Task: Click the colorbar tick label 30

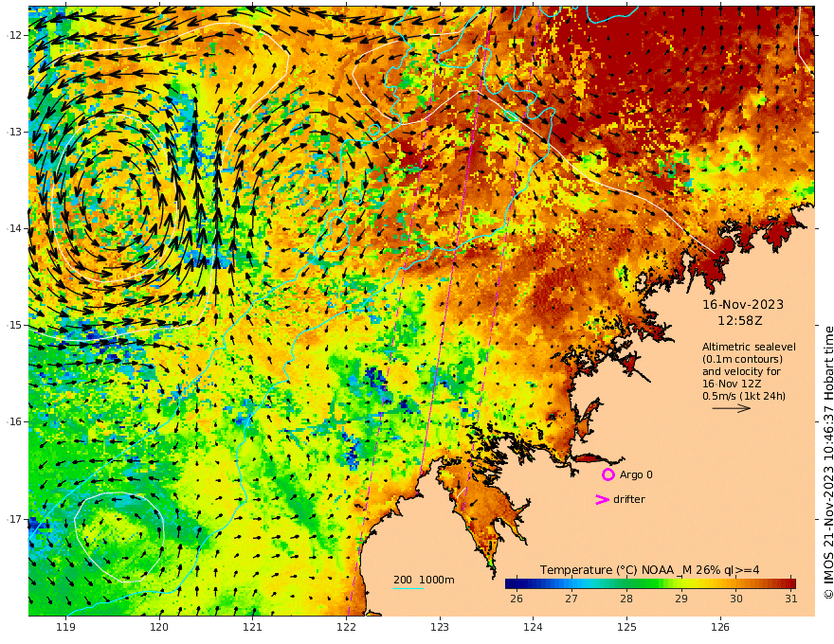Action: pyautogui.click(x=736, y=599)
